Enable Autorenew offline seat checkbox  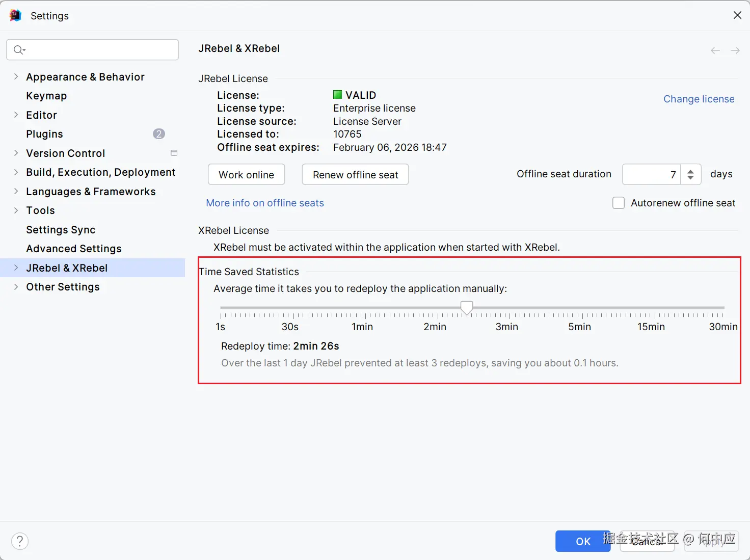pyautogui.click(x=619, y=203)
